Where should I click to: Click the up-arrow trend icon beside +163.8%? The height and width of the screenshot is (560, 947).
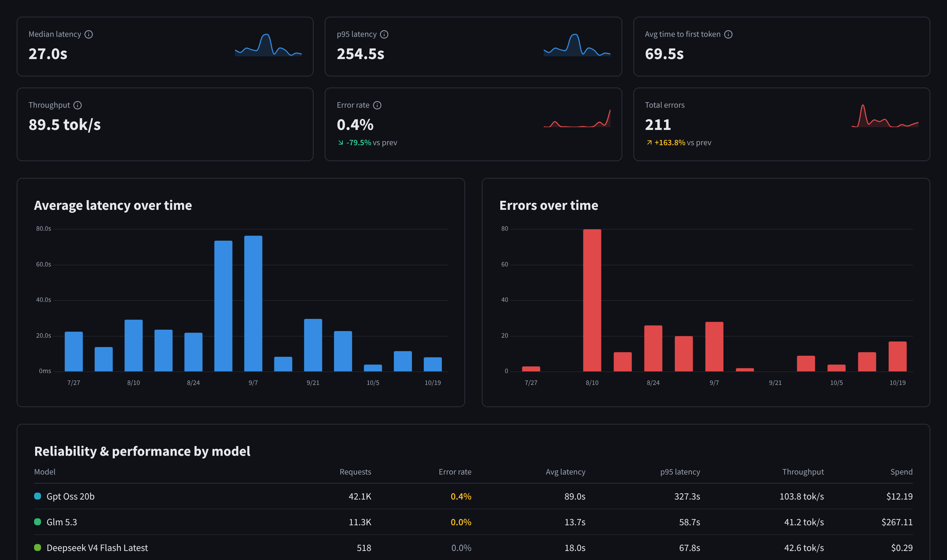[x=649, y=143]
